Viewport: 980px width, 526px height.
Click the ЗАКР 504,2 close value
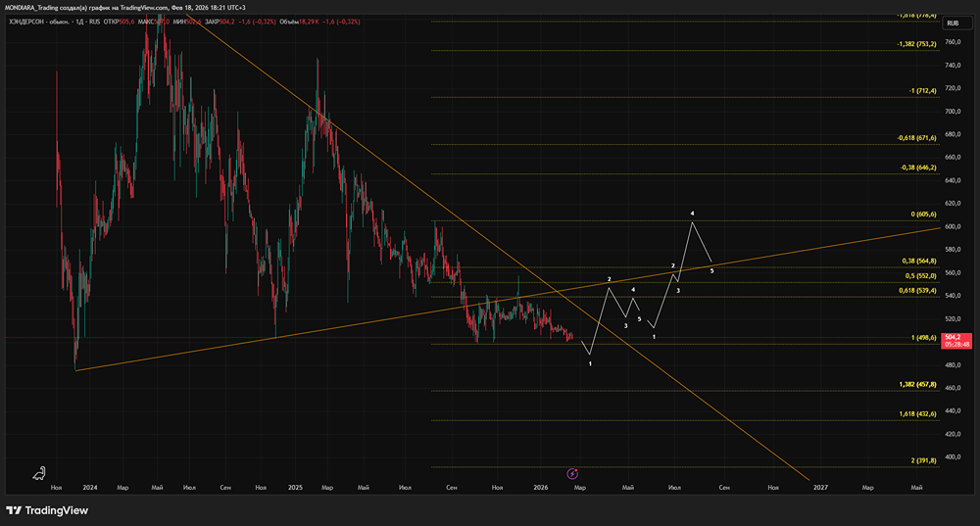tap(220, 22)
